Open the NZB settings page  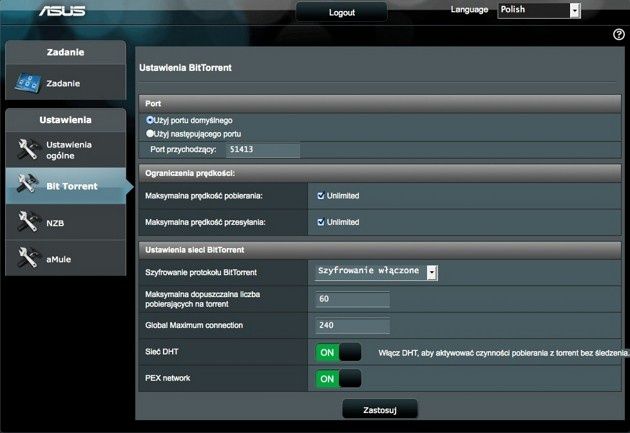coord(65,222)
